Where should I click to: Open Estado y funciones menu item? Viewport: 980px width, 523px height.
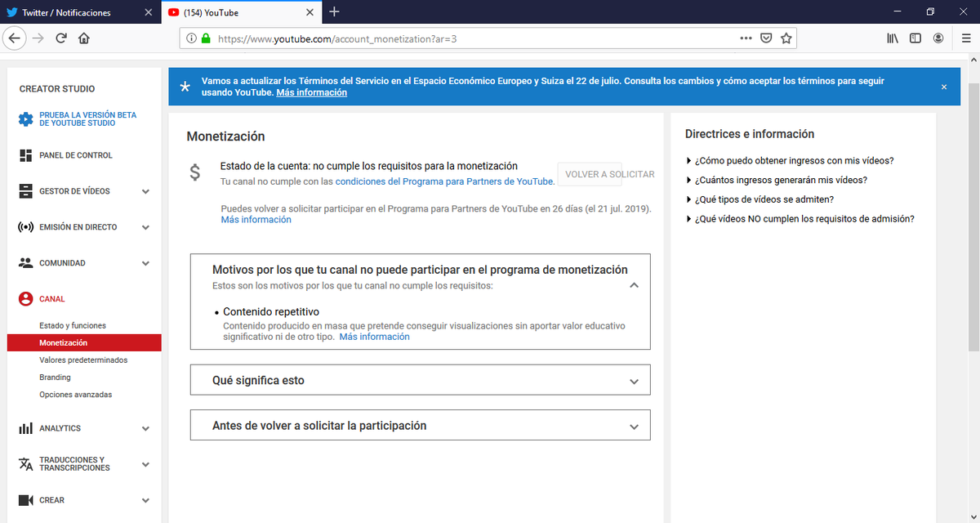point(73,325)
